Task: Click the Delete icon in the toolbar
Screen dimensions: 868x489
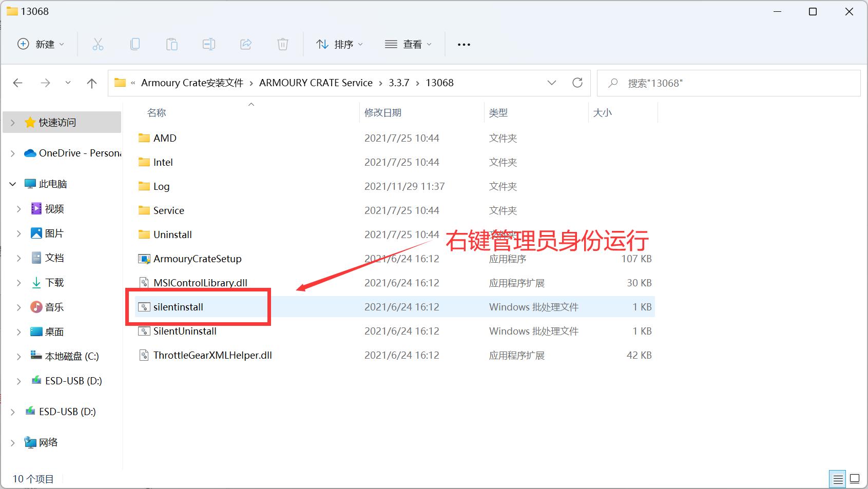Action: [283, 44]
